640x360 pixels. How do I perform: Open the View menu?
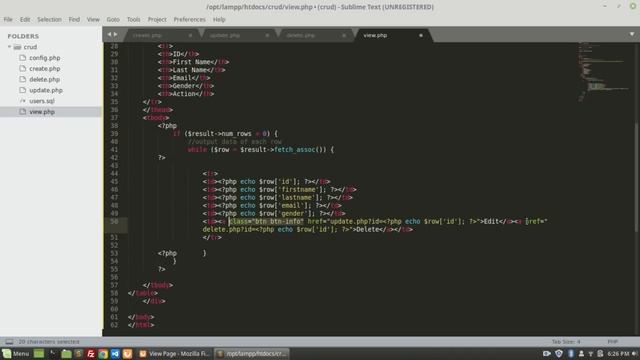click(93, 19)
